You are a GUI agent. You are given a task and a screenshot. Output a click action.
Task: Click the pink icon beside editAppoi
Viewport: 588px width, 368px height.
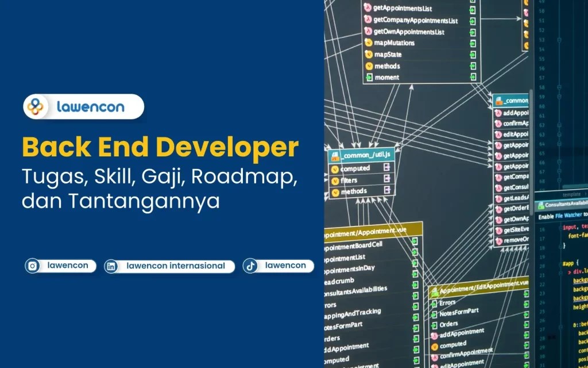pyautogui.click(x=498, y=135)
